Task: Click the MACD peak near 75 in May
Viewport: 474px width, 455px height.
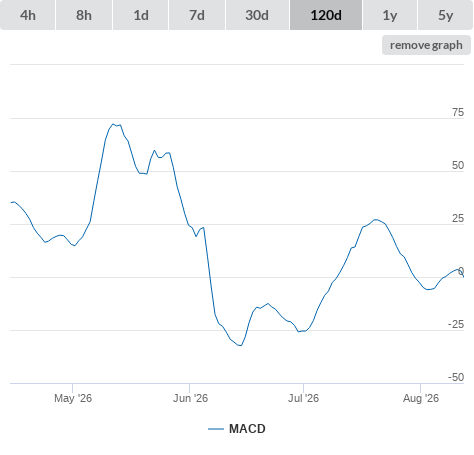Action: (113, 124)
